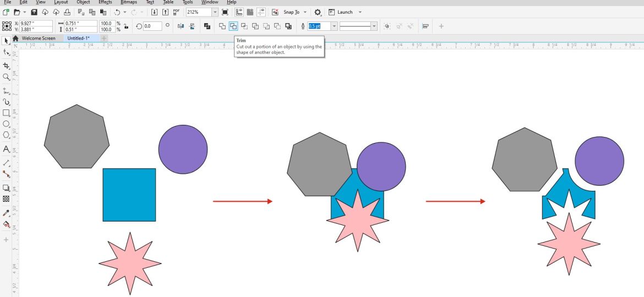Click the Save icon in toolbar
644x297 pixels.
[x=34, y=12]
